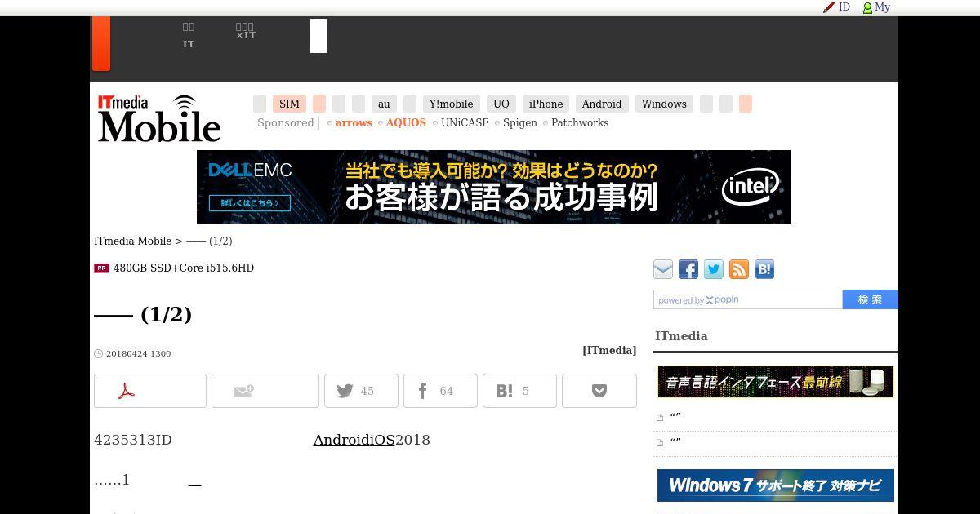Viewport: 980px width, 514px height.
Task: Click the white box in the dark header
Action: [x=318, y=36]
